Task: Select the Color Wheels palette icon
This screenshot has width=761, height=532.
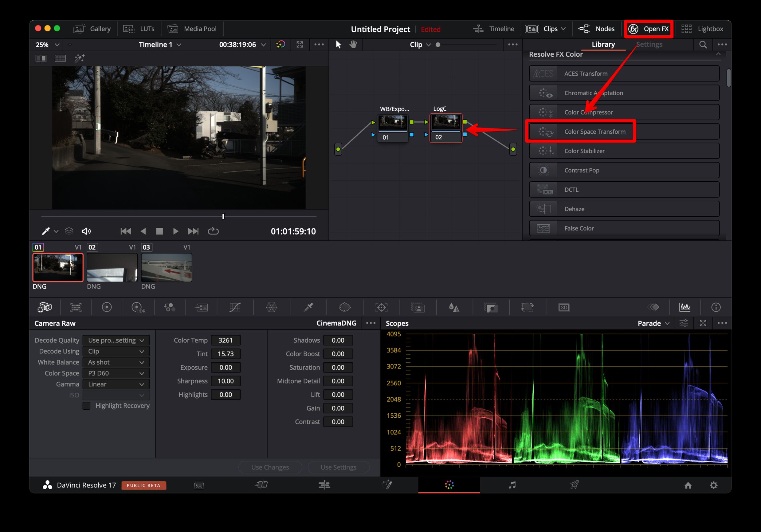Action: coord(107,308)
